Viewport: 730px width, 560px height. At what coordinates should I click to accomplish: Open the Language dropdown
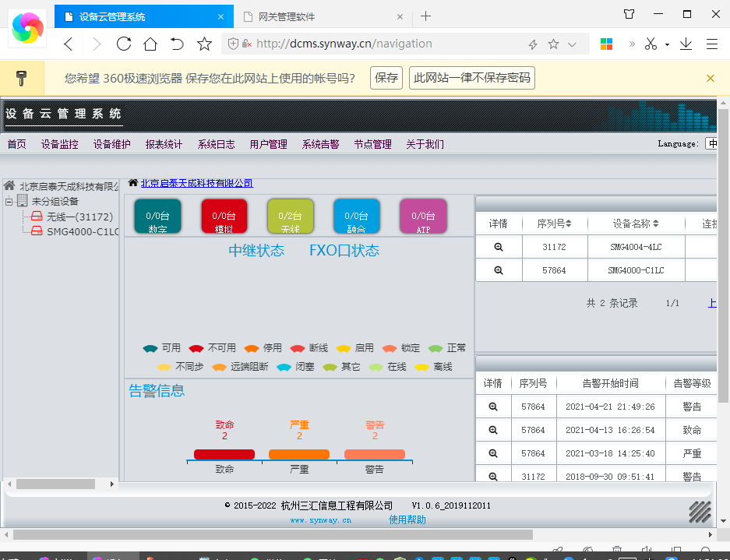click(x=711, y=144)
